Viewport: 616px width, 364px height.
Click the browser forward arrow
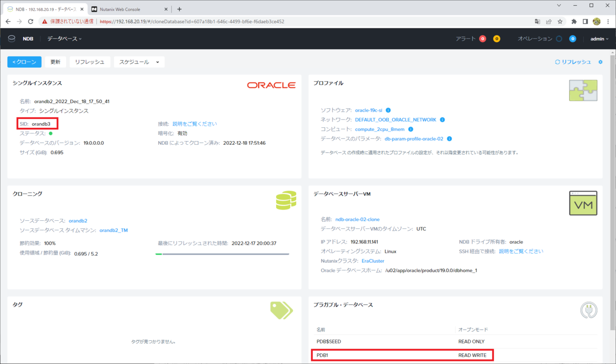tap(20, 22)
